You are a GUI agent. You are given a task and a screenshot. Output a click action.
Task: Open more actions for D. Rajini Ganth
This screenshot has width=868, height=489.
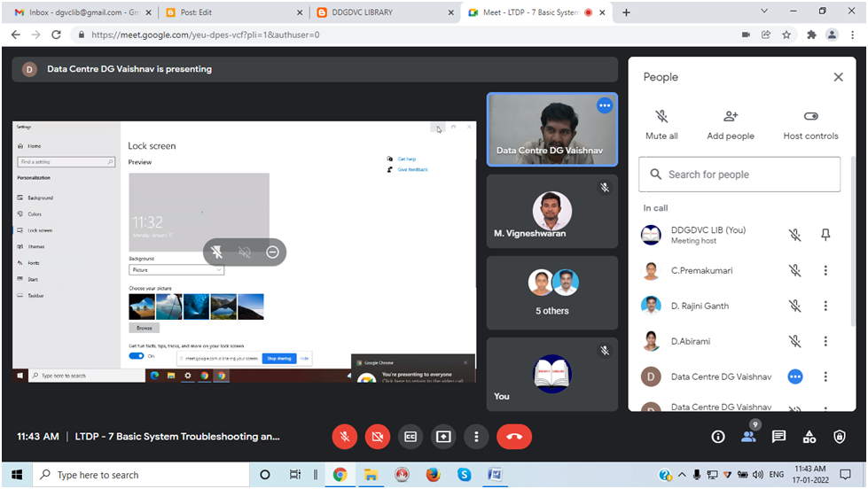coord(825,306)
